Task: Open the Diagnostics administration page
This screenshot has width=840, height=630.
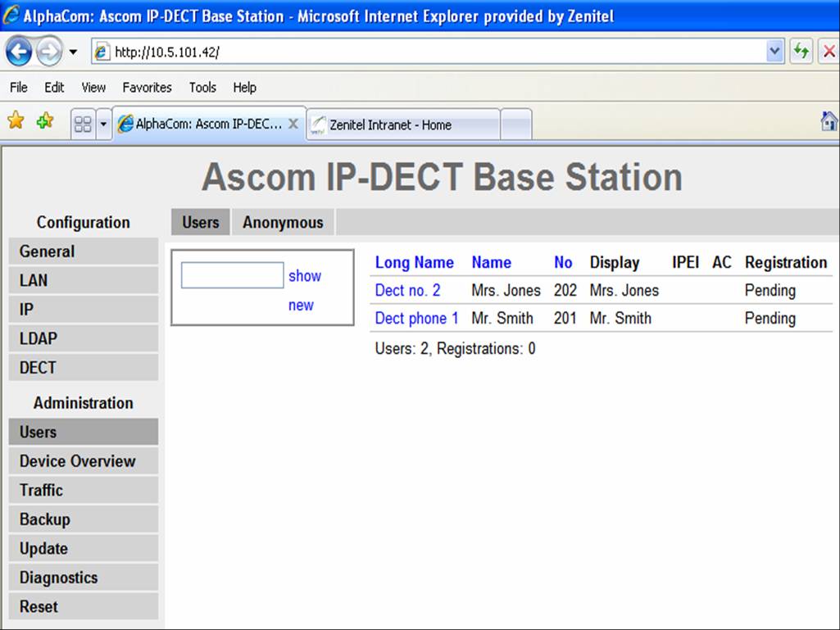Action: coord(57,578)
